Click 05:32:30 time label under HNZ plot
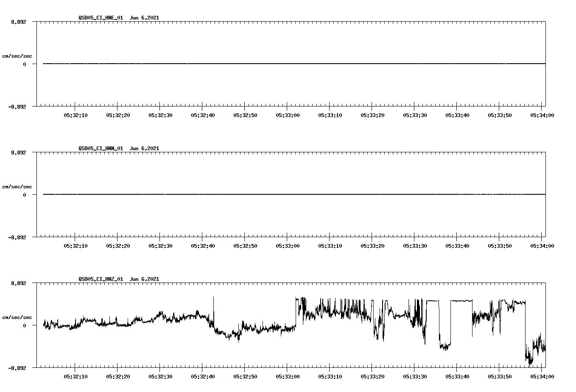Viewport: 576px width, 392px height. [160, 376]
